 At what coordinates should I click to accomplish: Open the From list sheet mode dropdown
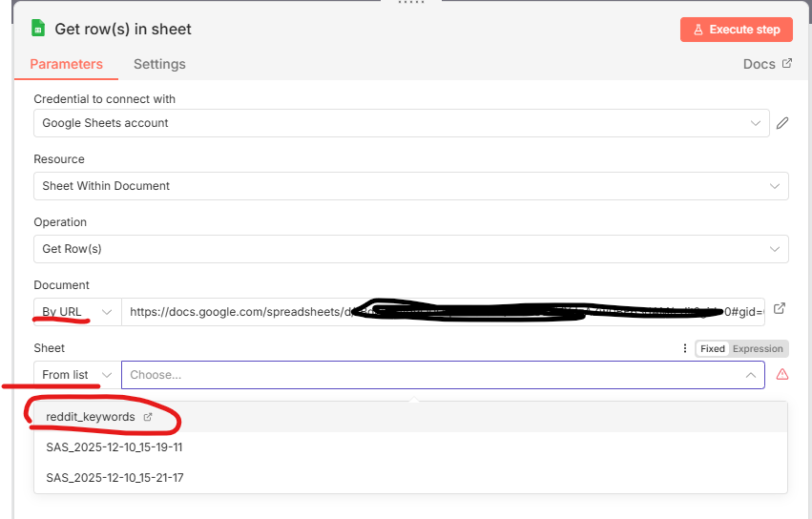pos(77,375)
